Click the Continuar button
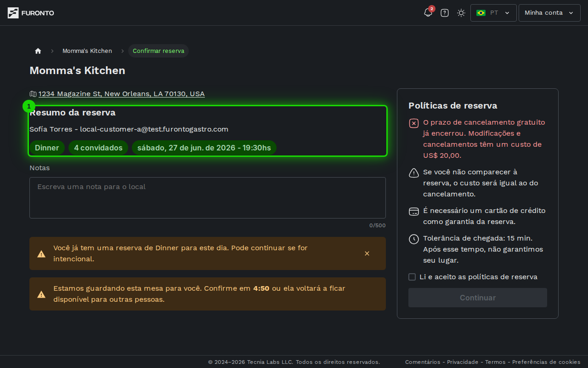 478,298
